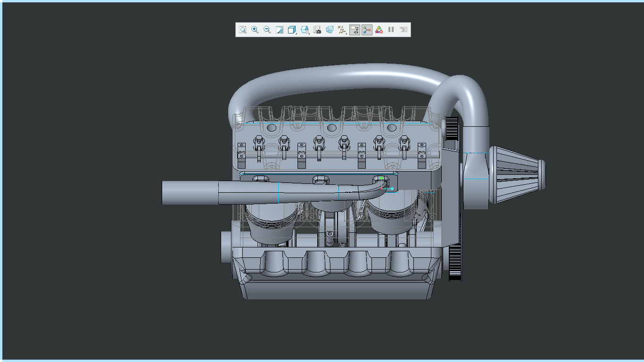Repaint the graphics window

pyautogui.click(x=279, y=30)
